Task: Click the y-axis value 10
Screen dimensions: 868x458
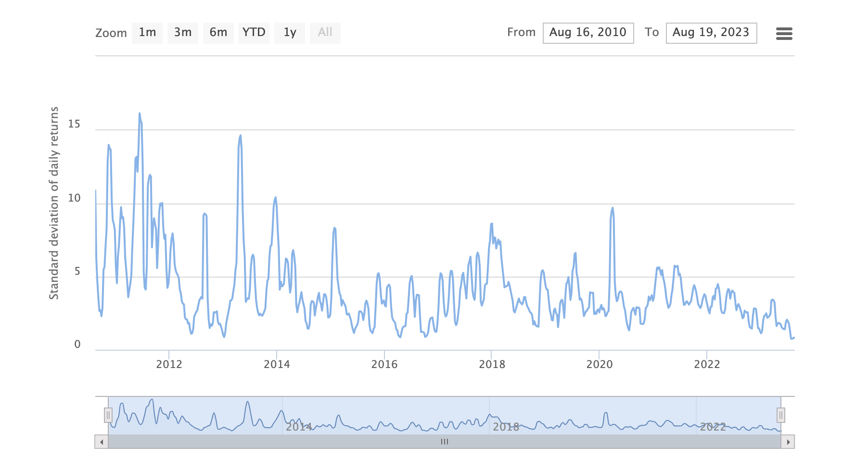Action: pos(74,198)
